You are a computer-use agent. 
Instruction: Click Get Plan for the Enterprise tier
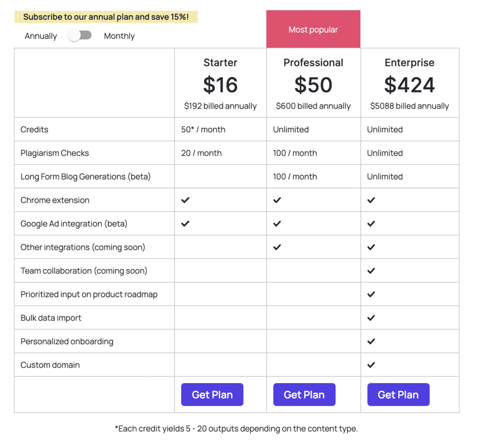click(x=398, y=394)
